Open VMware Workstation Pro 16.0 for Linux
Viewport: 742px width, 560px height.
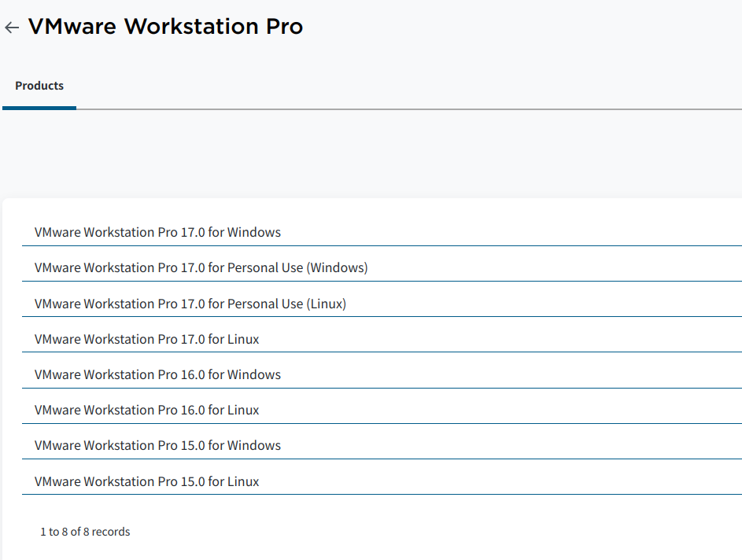tap(146, 410)
